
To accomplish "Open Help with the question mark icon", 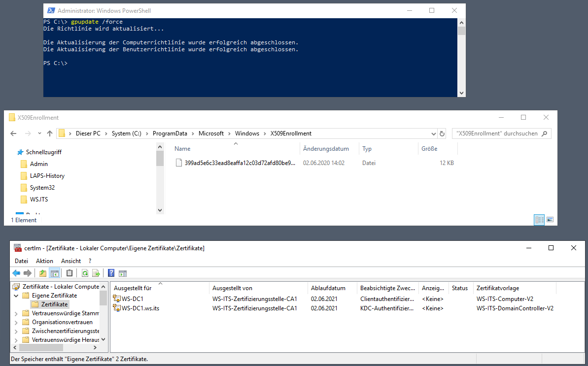I will tap(111, 273).
